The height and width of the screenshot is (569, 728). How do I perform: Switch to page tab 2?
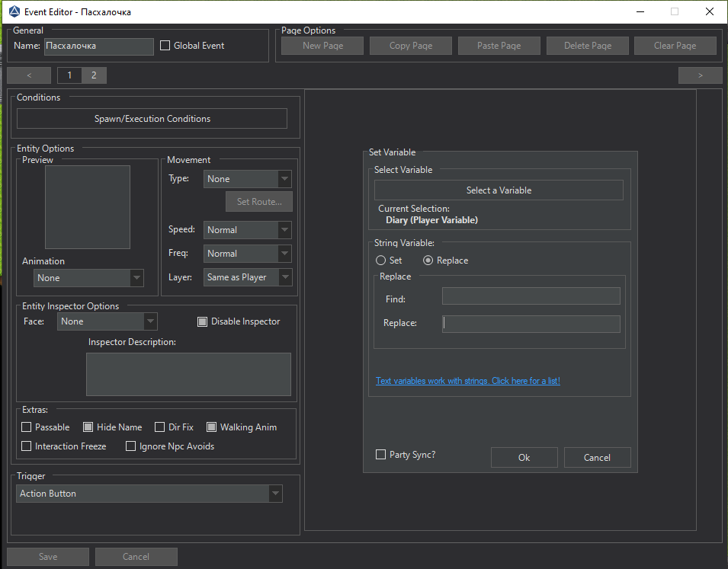[x=94, y=75]
